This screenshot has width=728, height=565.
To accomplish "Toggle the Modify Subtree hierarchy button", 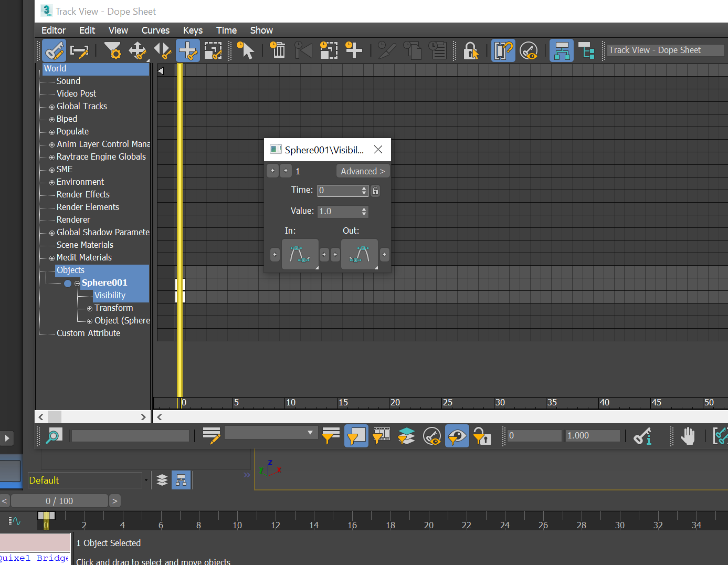I will [x=561, y=51].
